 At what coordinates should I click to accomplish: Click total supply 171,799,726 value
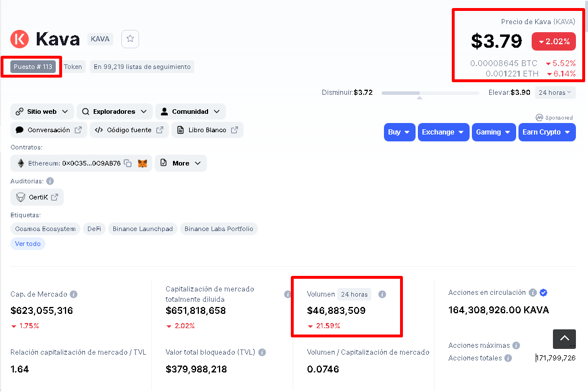click(556, 358)
